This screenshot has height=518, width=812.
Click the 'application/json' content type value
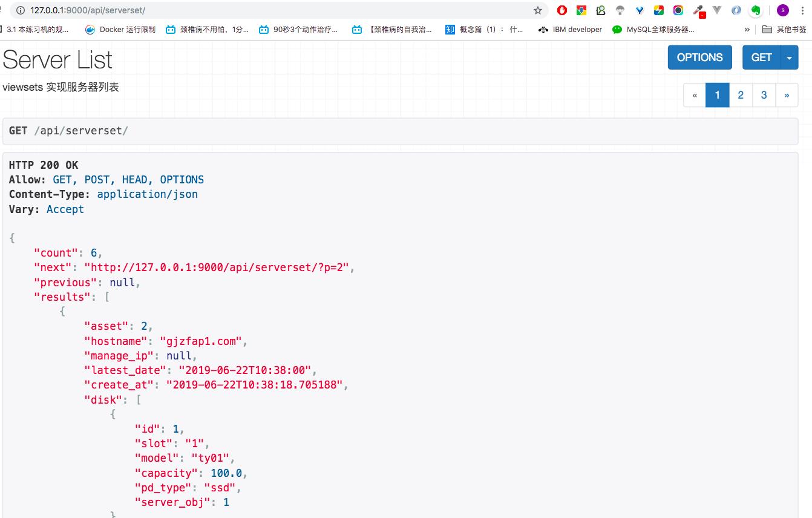coord(147,194)
